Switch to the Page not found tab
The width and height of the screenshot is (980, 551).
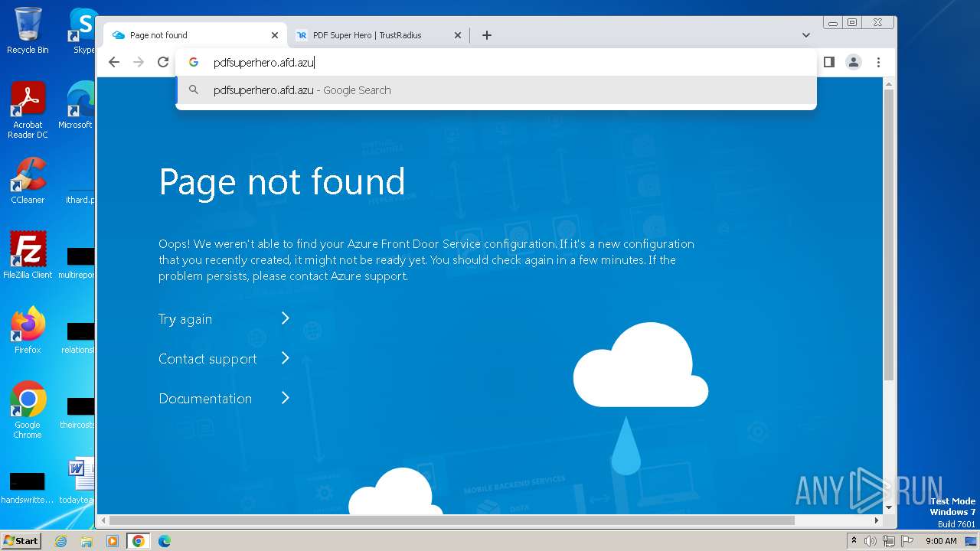[194, 35]
